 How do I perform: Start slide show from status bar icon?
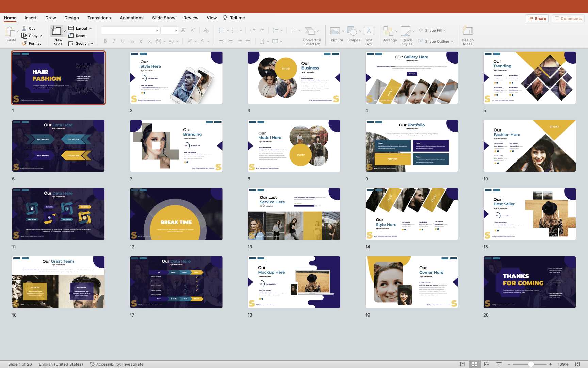pyautogui.click(x=499, y=364)
